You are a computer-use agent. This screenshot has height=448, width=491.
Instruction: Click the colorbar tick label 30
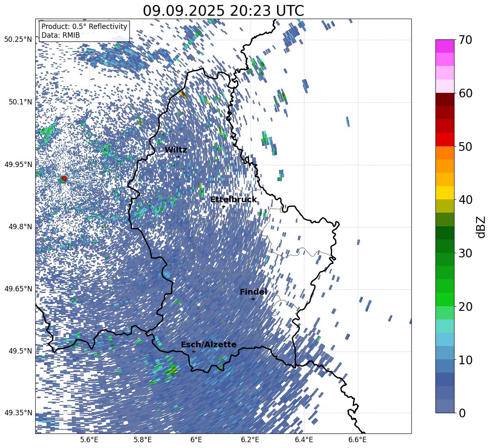click(465, 253)
